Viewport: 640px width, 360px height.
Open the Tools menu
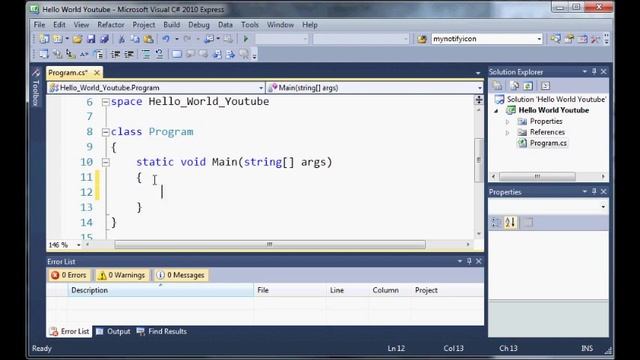tap(250, 25)
